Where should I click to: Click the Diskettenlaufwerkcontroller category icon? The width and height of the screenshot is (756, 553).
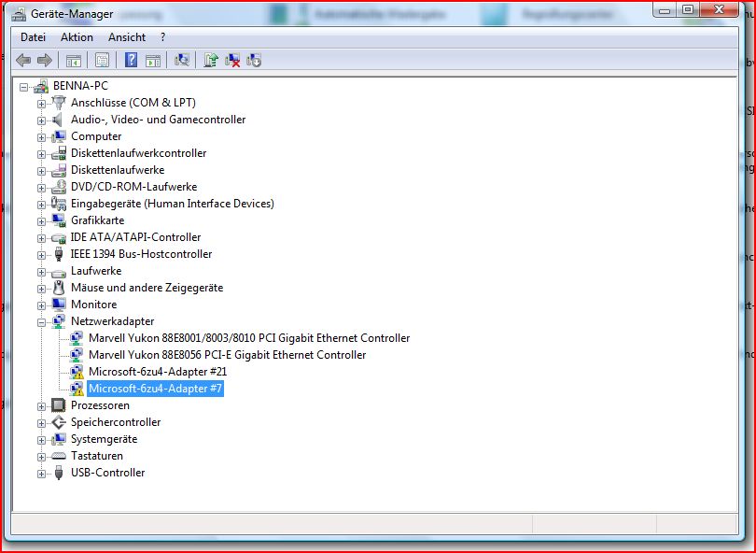59,153
